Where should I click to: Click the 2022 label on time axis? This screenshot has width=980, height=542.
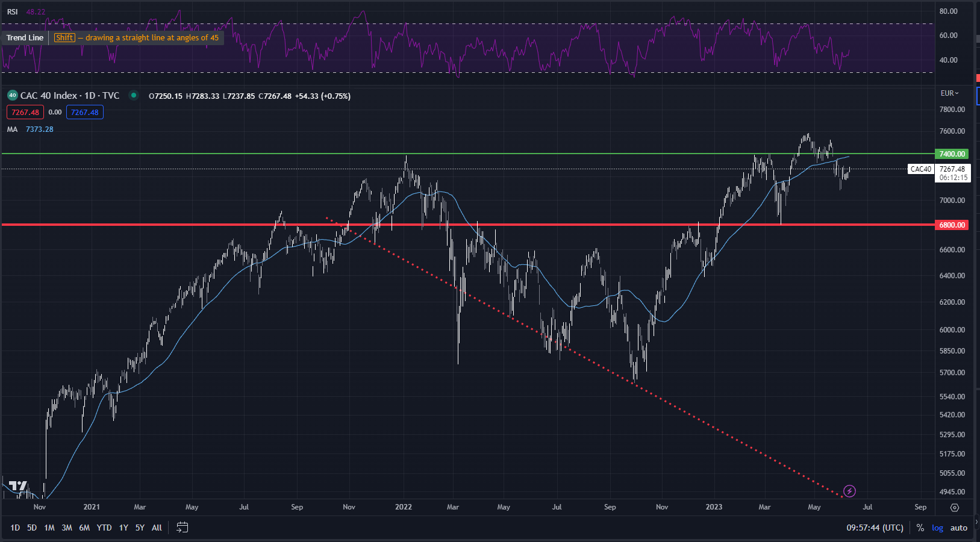(404, 507)
